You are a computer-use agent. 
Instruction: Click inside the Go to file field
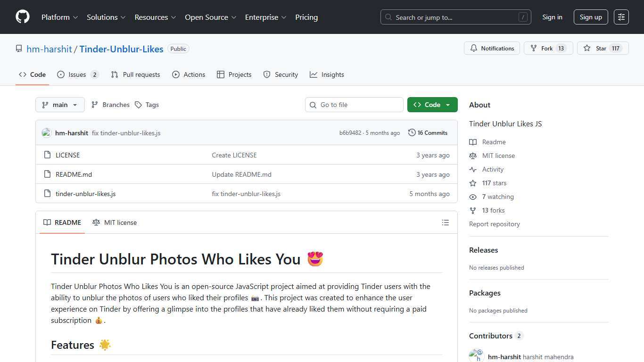[x=354, y=105]
